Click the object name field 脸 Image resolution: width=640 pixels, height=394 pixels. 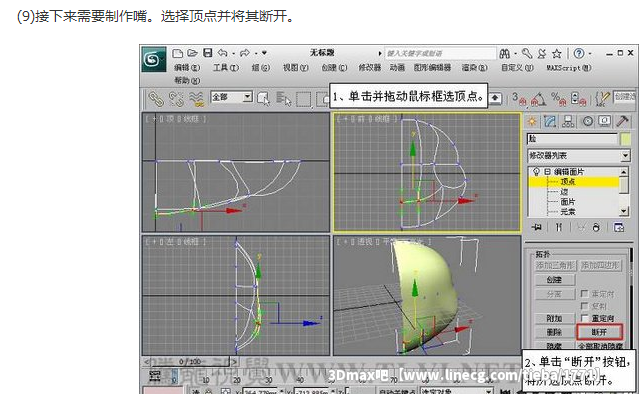[572, 139]
